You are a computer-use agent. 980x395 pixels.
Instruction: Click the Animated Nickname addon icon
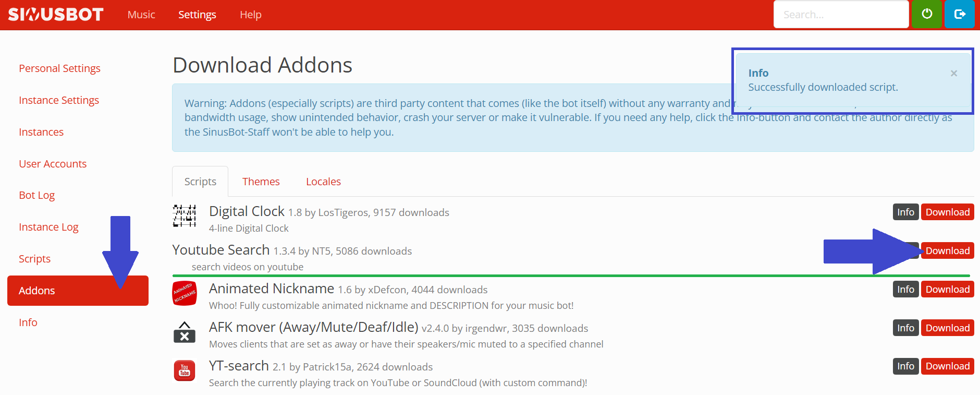pos(184,293)
